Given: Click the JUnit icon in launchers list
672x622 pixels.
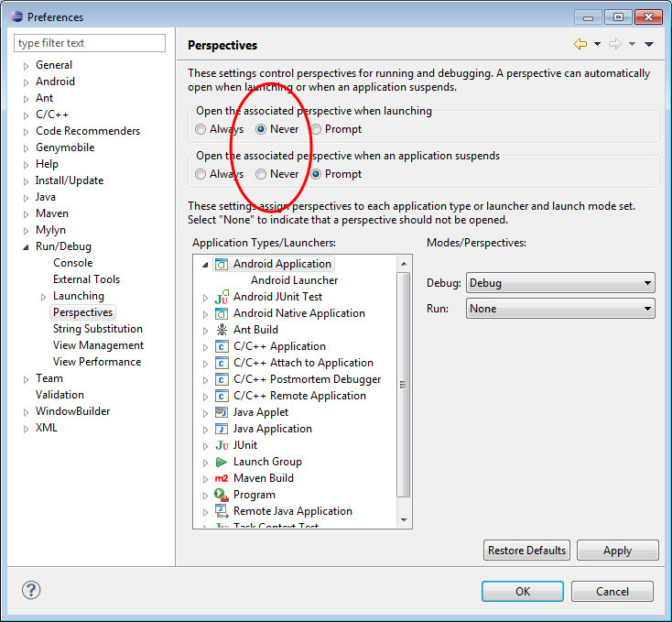Looking at the screenshot, I should 222,445.
